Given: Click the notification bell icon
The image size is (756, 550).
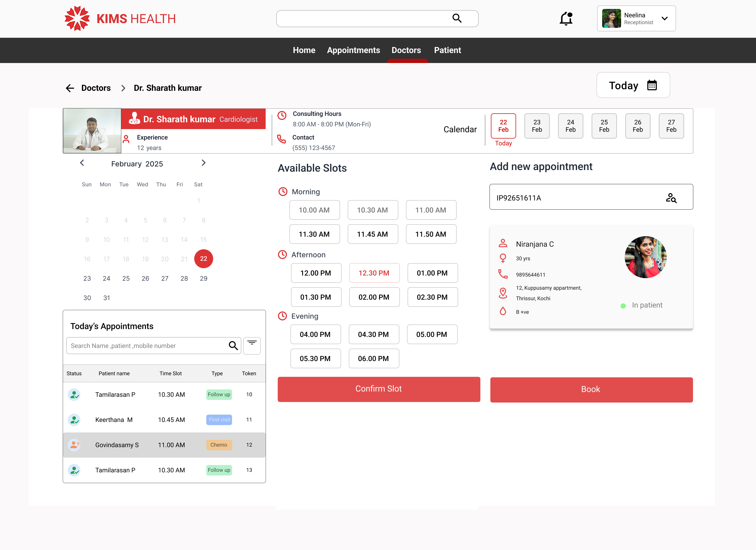Looking at the screenshot, I should point(566,19).
